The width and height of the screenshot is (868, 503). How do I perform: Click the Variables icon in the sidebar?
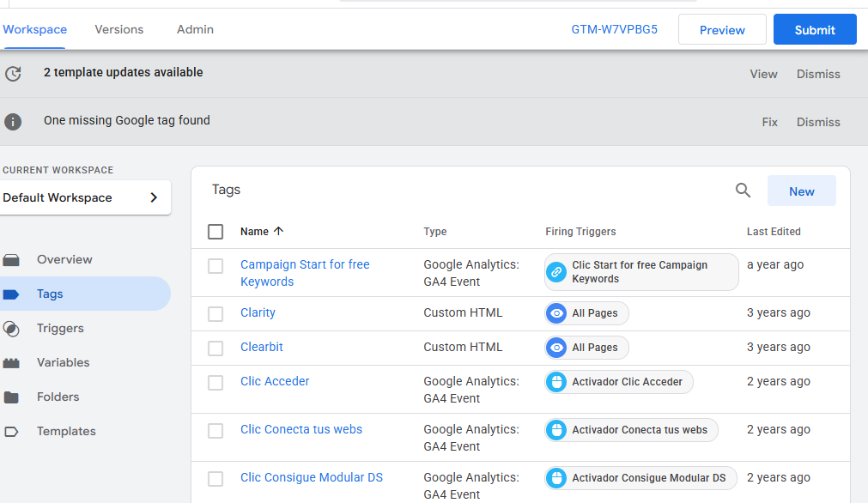click(12, 363)
